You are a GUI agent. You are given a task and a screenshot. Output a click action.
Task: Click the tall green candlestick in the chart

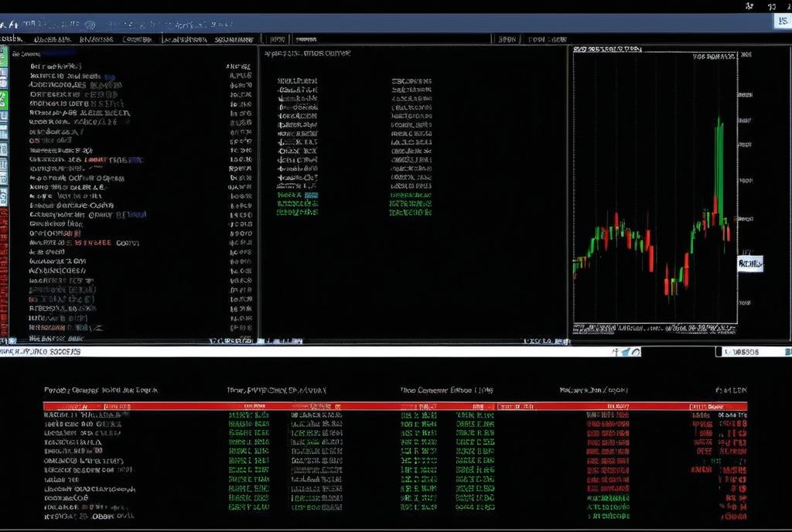click(719, 172)
